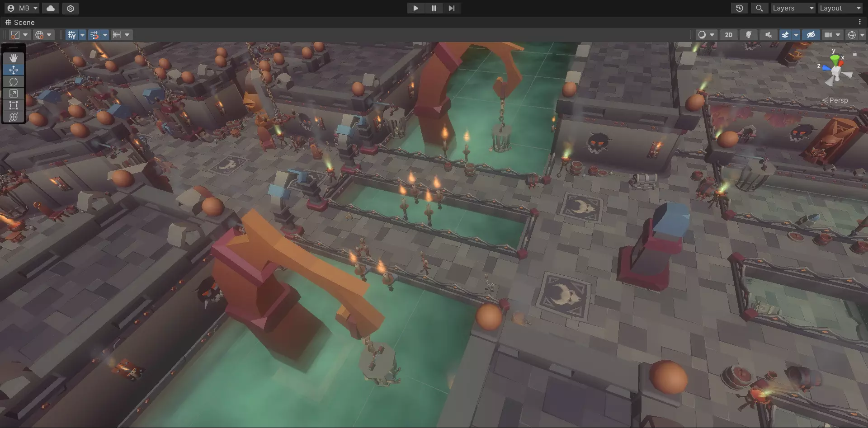
Task: Open the editor search magnifier
Action: (759, 8)
